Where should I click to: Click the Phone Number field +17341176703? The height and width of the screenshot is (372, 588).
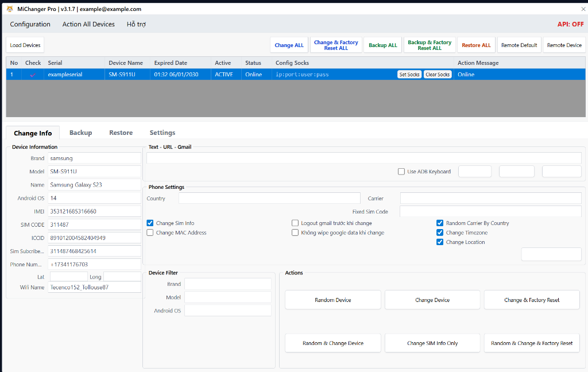coord(94,265)
